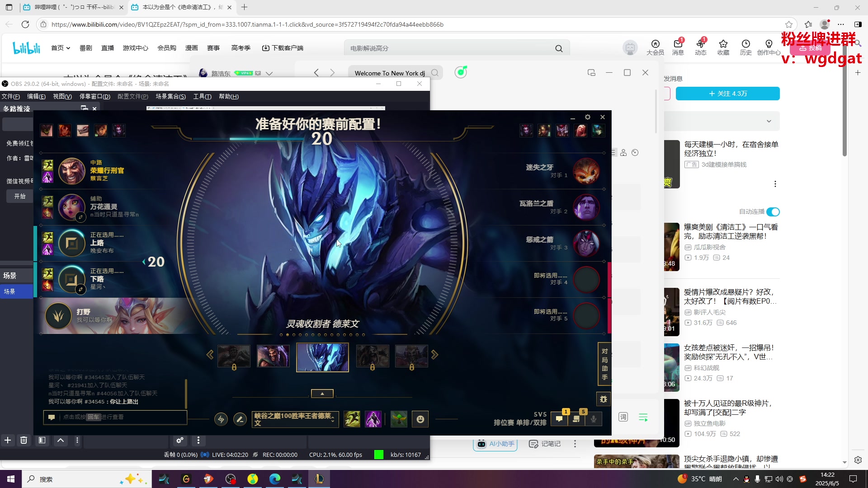Expand the dropdown chevron beside 路浩东 username
The width and height of the screenshot is (868, 488).
pyautogui.click(x=269, y=73)
